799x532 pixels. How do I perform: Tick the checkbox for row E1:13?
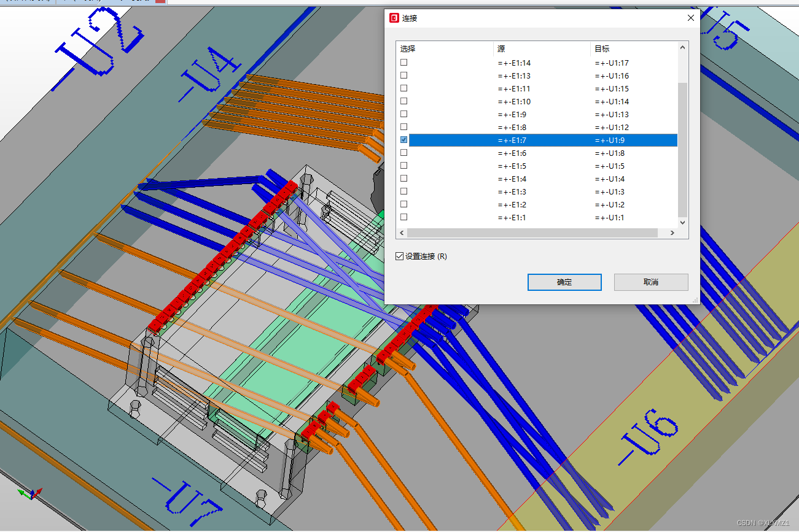click(x=403, y=75)
